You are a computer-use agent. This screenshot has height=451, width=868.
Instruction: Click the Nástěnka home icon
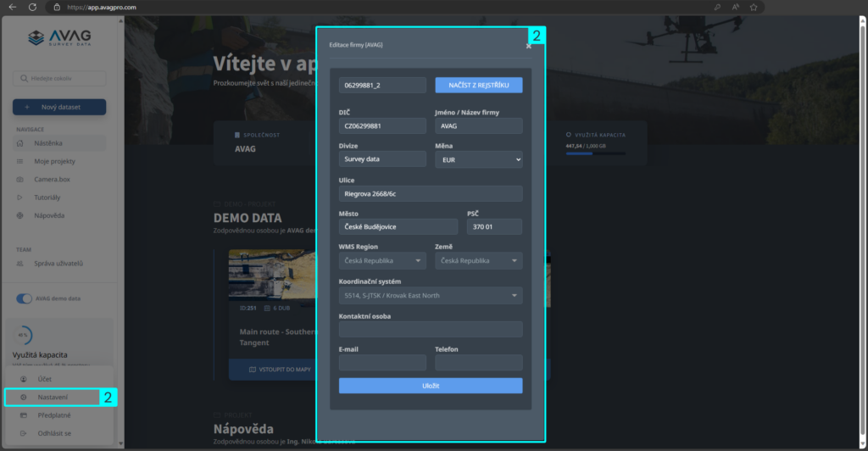[20, 143]
